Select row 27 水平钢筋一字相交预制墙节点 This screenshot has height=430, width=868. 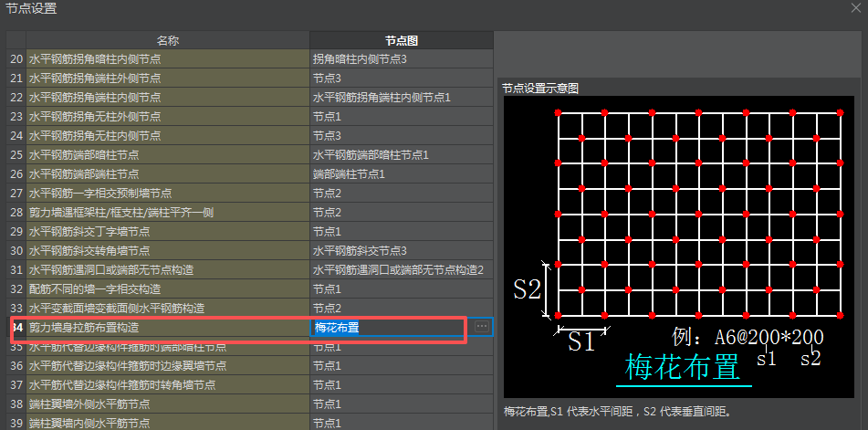click(168, 194)
